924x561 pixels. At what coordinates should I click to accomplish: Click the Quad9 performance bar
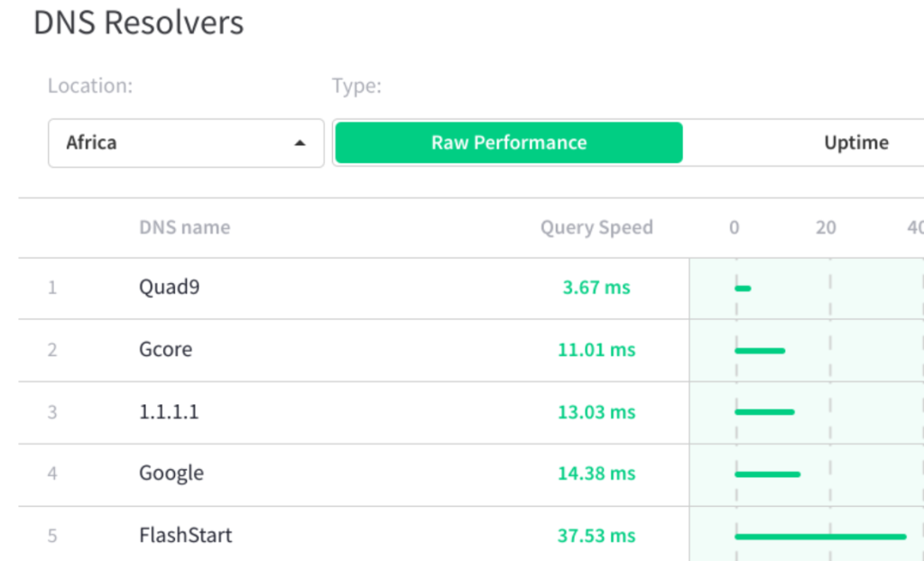pos(743,289)
